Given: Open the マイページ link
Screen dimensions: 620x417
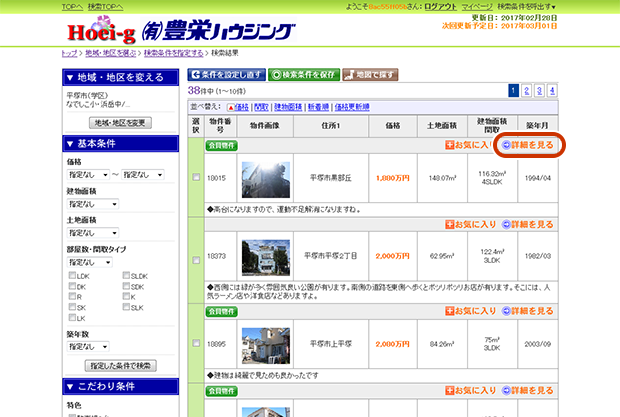Looking at the screenshot, I should pos(477,7).
